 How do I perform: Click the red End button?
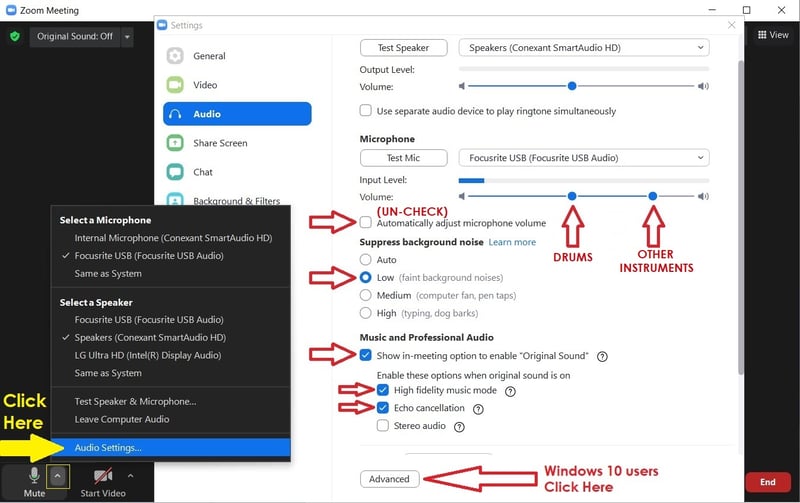coord(768,482)
